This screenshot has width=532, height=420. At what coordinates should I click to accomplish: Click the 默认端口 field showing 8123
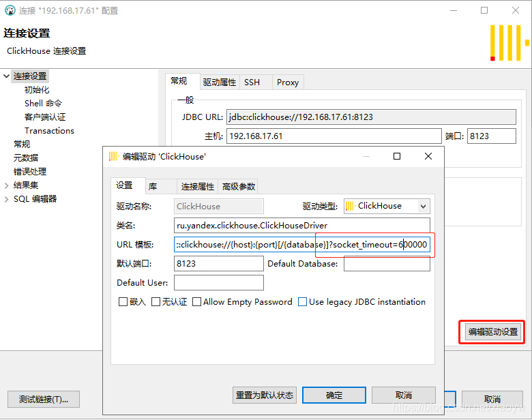pos(219,264)
